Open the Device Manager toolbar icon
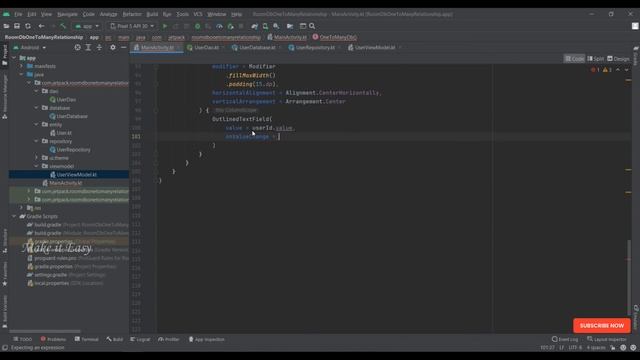The width and height of the screenshot is (640, 360). (x=265, y=26)
